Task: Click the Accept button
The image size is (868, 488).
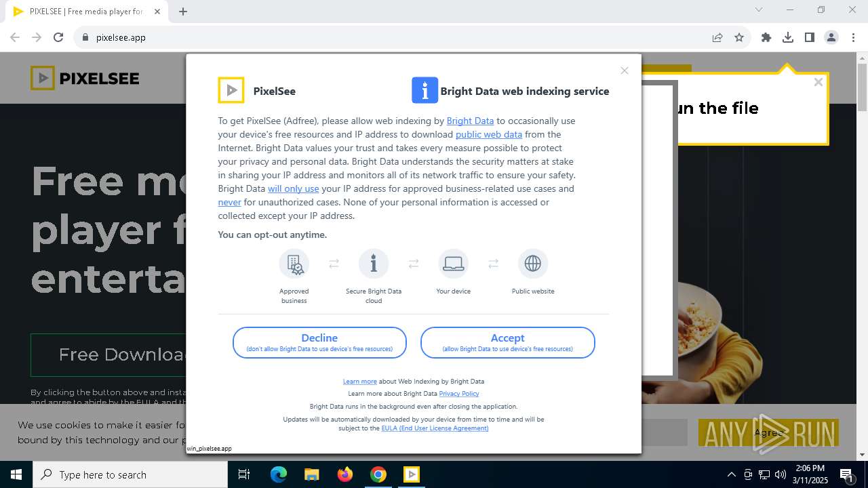Action: (507, 342)
